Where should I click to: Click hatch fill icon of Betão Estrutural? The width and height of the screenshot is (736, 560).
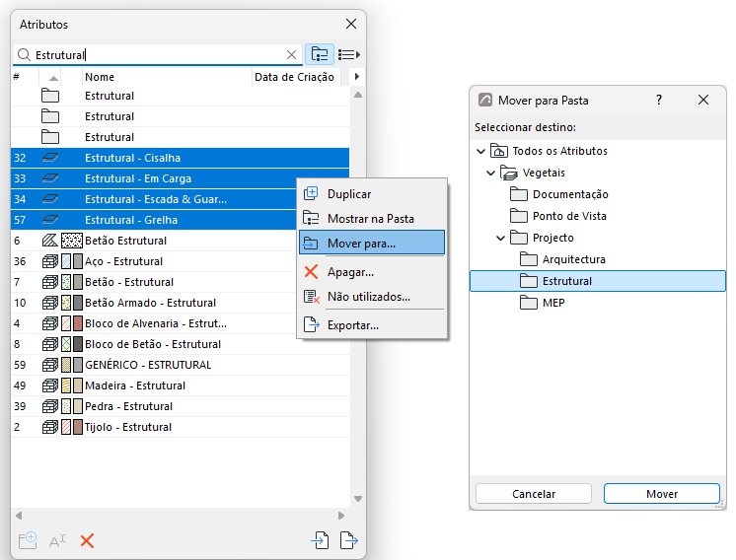49,241
